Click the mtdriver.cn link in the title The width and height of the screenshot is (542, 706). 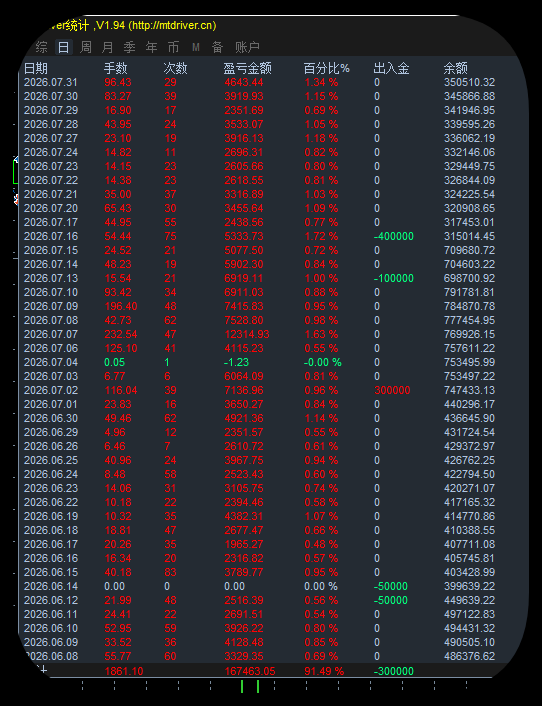point(172,26)
